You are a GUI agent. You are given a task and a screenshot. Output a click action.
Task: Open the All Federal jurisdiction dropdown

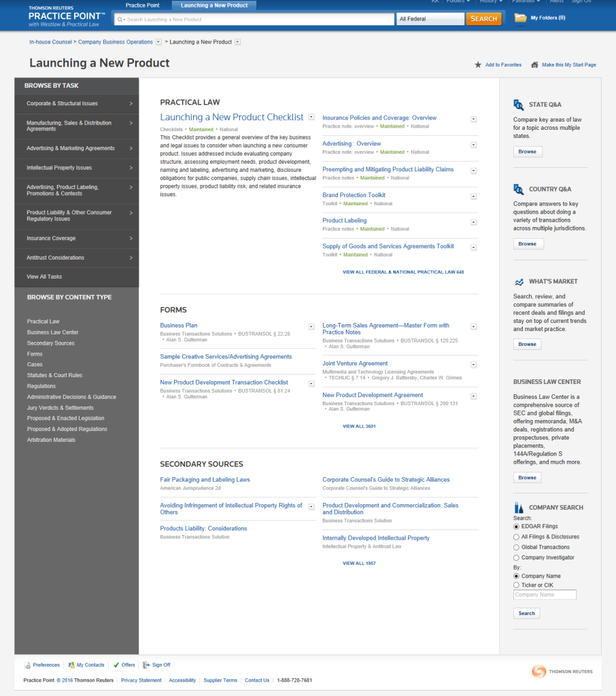point(430,19)
